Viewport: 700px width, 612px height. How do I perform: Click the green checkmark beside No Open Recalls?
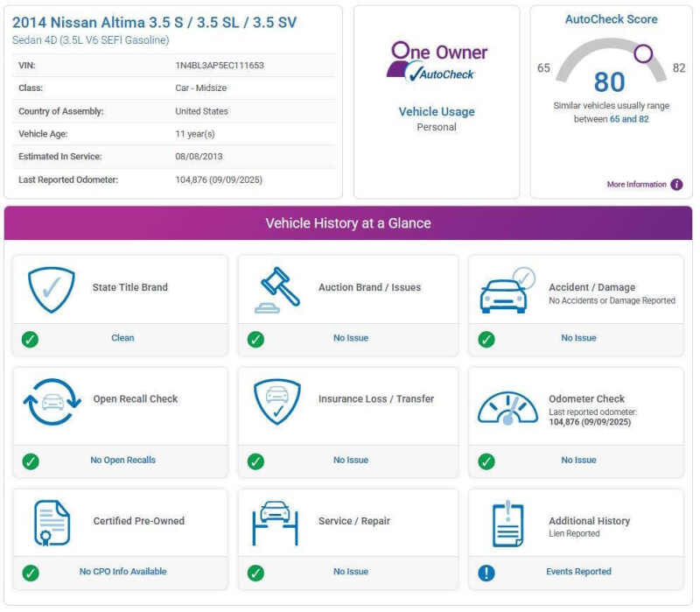click(30, 461)
